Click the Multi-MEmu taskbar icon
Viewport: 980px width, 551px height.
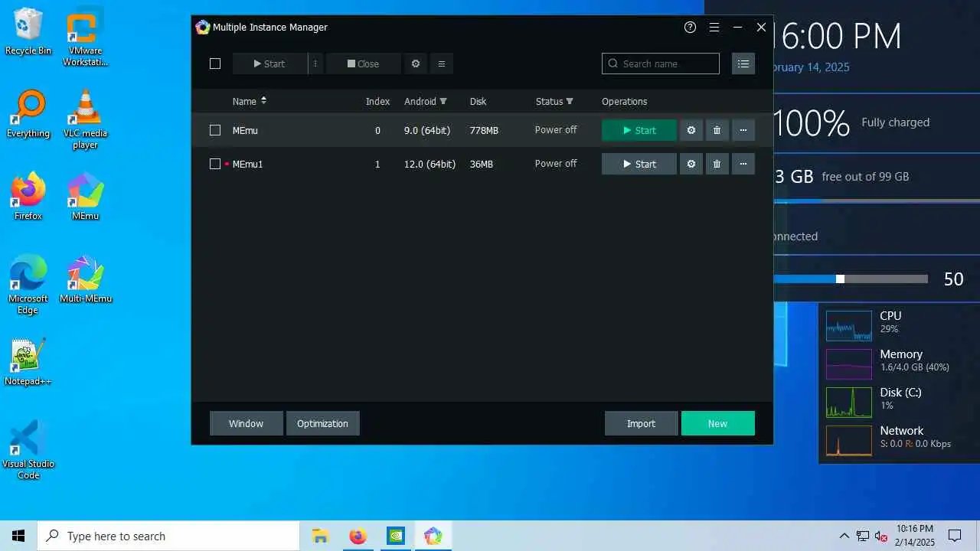coord(433,536)
